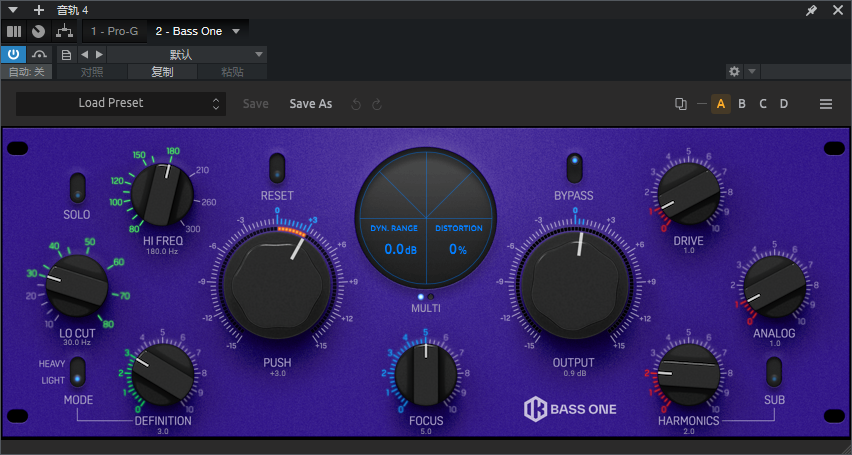852x455 pixels.
Task: Open the hamburger menu icon
Action: point(826,104)
